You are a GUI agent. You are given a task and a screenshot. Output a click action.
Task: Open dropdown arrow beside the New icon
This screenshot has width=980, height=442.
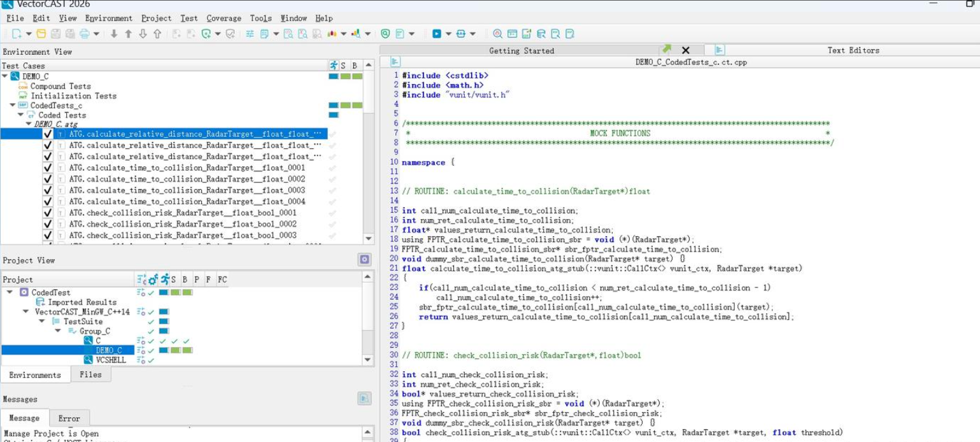coord(29,34)
